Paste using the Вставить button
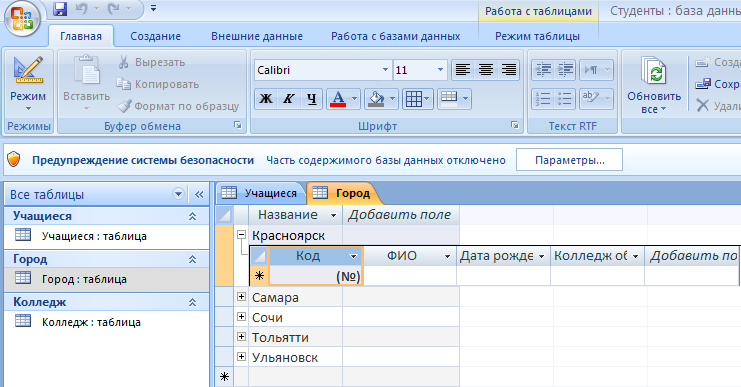The image size is (741, 387). click(x=86, y=83)
